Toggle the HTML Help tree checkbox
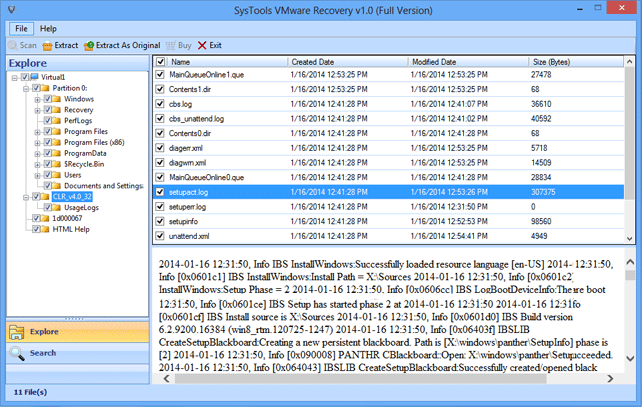Viewport: 642px width, 407px height. click(36, 229)
